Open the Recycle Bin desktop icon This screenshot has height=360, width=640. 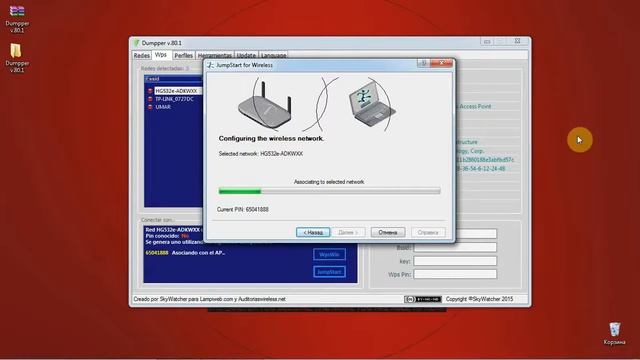pyautogui.click(x=614, y=333)
